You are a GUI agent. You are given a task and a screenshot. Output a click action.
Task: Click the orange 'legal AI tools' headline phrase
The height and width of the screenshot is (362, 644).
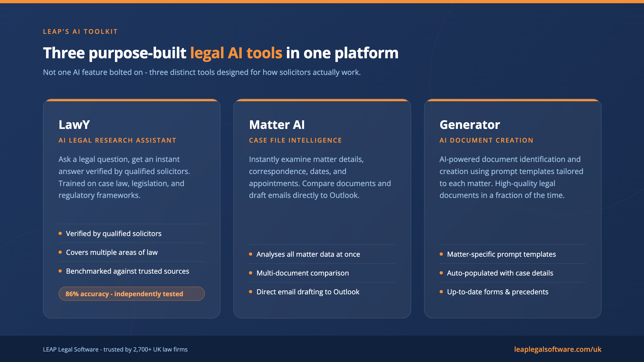point(236,53)
